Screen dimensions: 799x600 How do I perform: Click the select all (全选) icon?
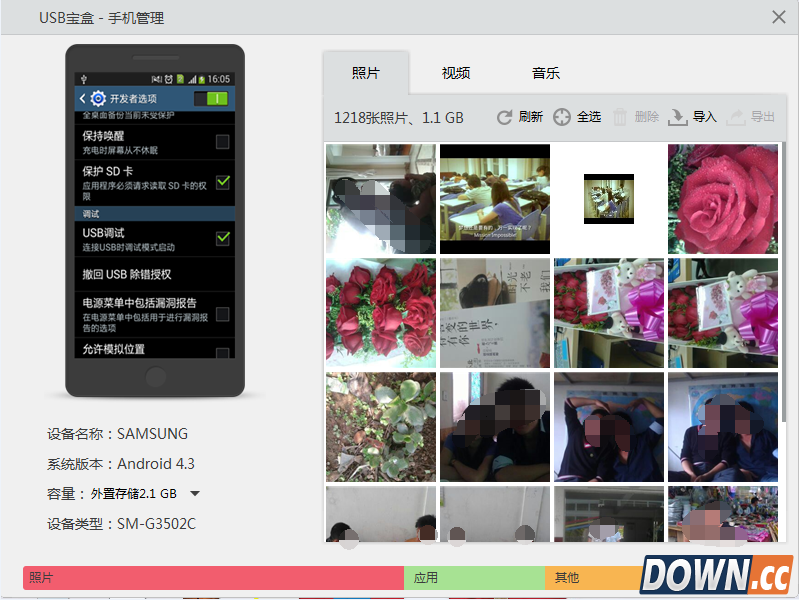[562, 117]
